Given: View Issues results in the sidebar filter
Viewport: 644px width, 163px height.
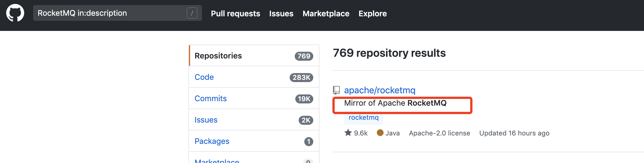Looking at the screenshot, I should (x=206, y=120).
